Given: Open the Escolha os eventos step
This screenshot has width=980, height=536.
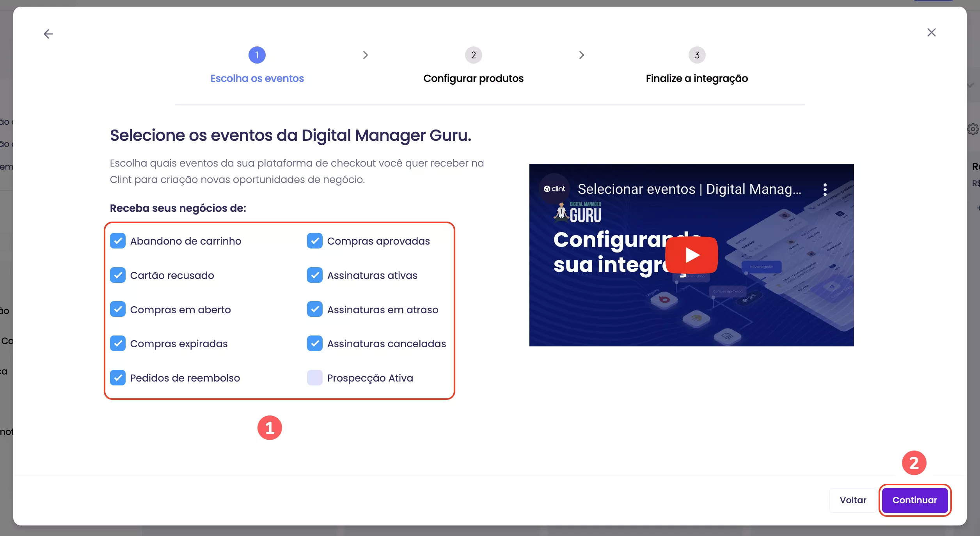Looking at the screenshot, I should [257, 78].
